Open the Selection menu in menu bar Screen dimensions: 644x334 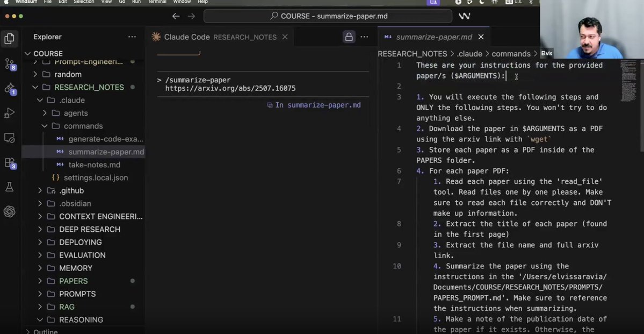[83, 2]
